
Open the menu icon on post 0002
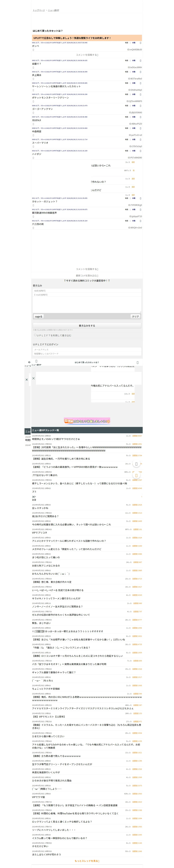141,61
